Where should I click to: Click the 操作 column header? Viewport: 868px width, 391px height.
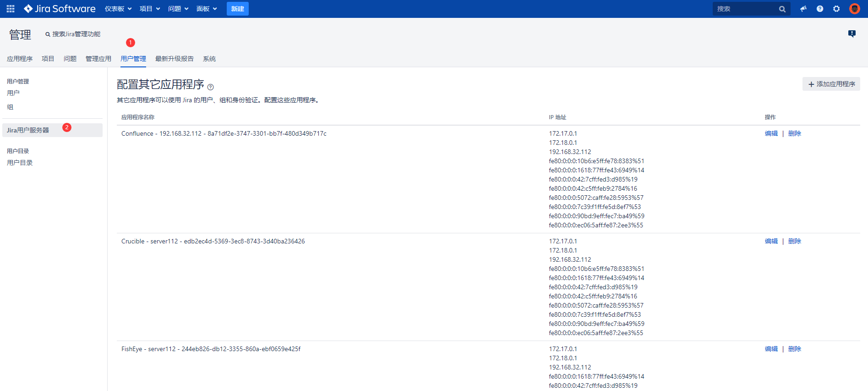pos(770,117)
